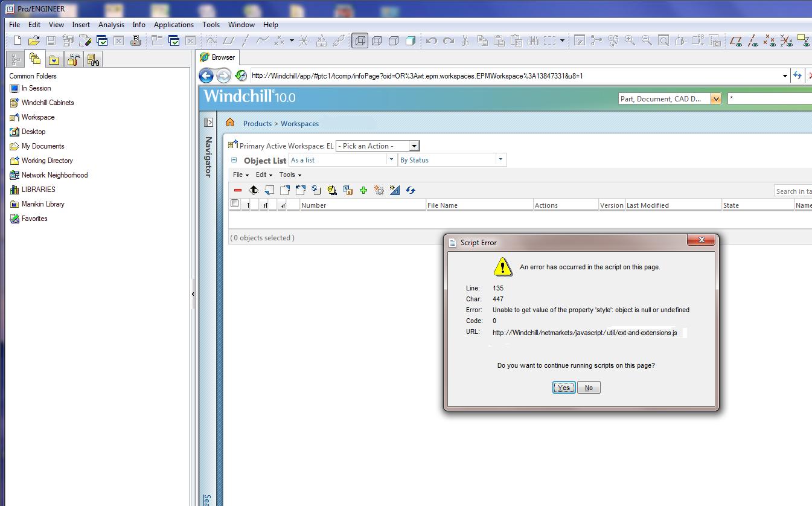Click the browser URL address field

coord(515,75)
